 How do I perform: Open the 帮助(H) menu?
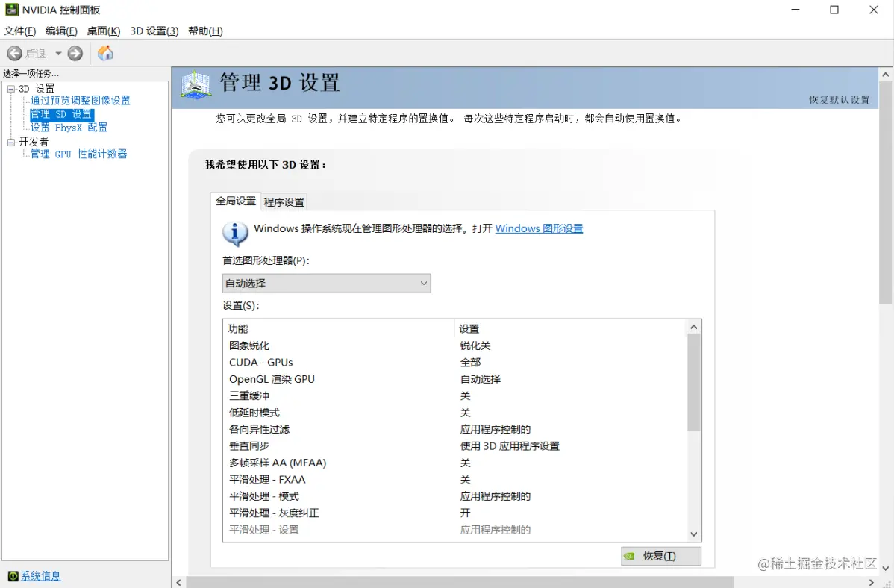205,31
